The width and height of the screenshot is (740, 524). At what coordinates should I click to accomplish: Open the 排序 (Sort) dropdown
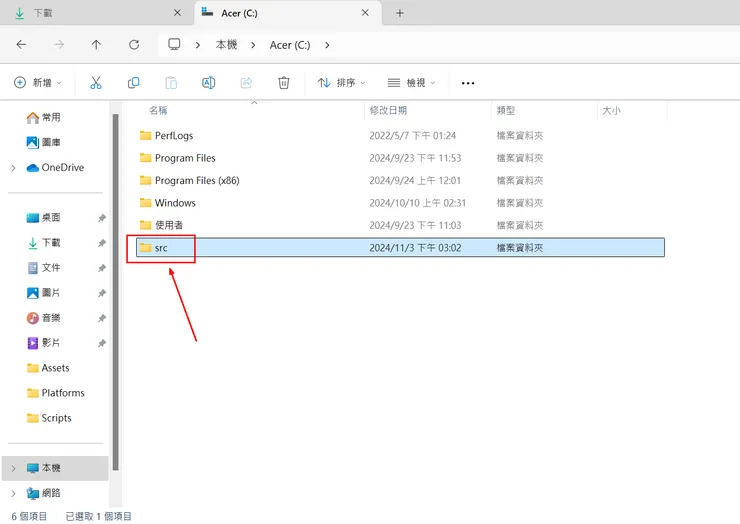341,83
